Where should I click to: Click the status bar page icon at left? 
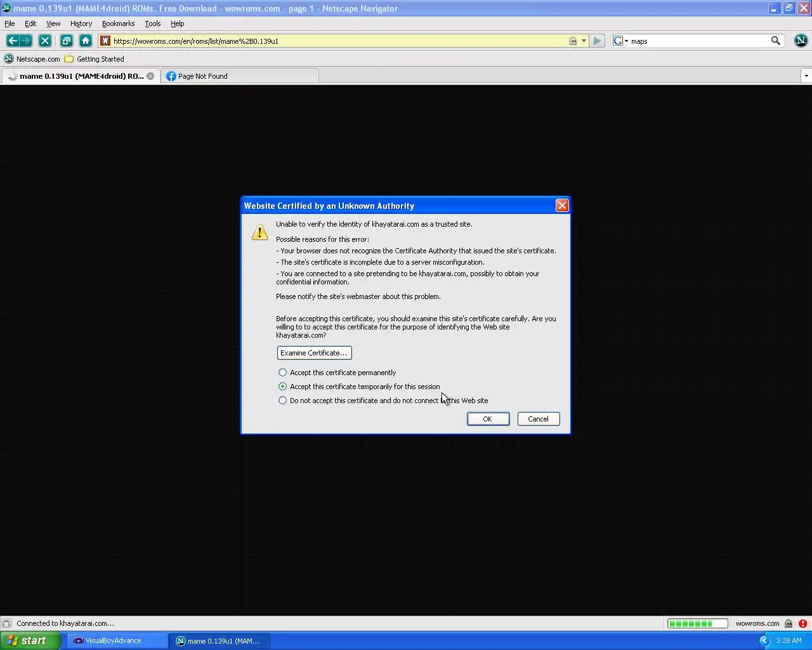(x=6, y=623)
